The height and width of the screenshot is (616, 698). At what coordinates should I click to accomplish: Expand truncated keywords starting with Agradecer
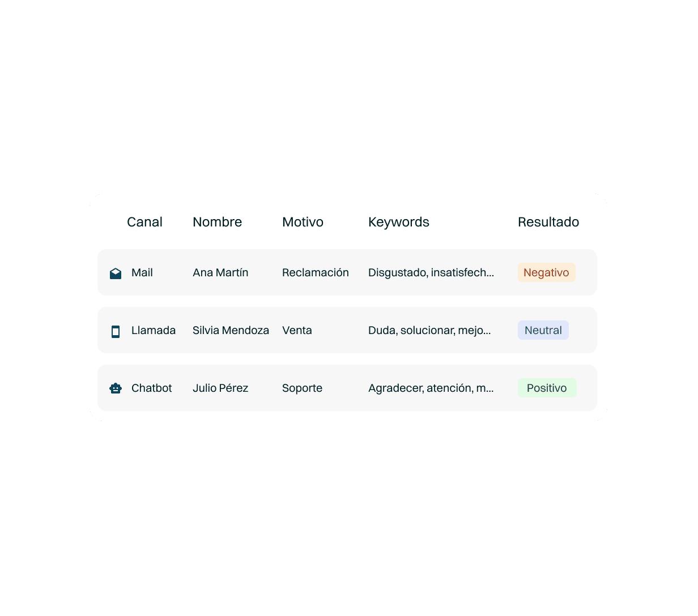(431, 388)
